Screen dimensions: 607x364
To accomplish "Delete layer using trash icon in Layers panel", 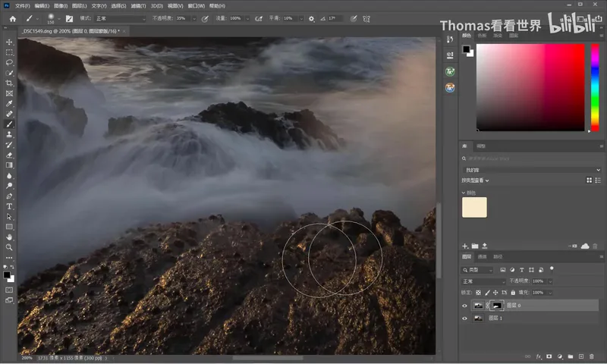I will click(x=592, y=356).
